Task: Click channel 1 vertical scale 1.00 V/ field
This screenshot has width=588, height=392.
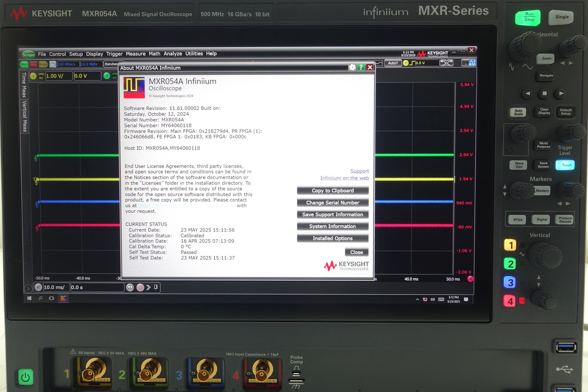Action: (59, 76)
